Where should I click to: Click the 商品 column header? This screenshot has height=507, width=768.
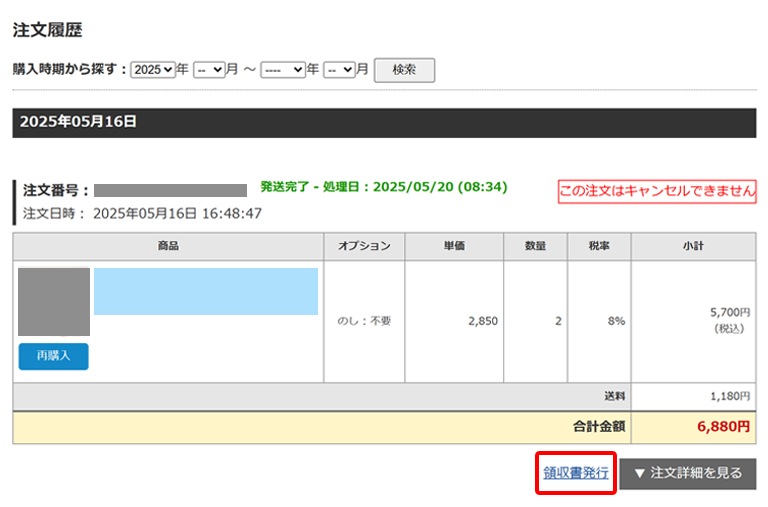[x=168, y=246]
